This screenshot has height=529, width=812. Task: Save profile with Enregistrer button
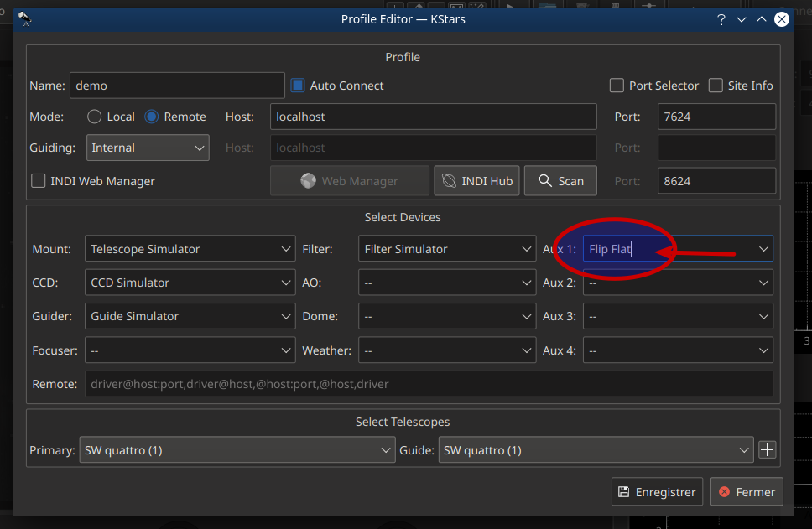pos(657,492)
